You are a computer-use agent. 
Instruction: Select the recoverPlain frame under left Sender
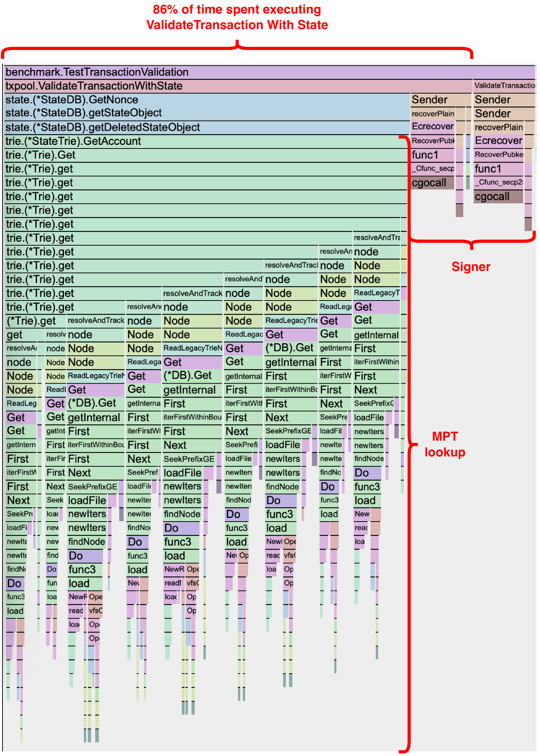(433, 113)
